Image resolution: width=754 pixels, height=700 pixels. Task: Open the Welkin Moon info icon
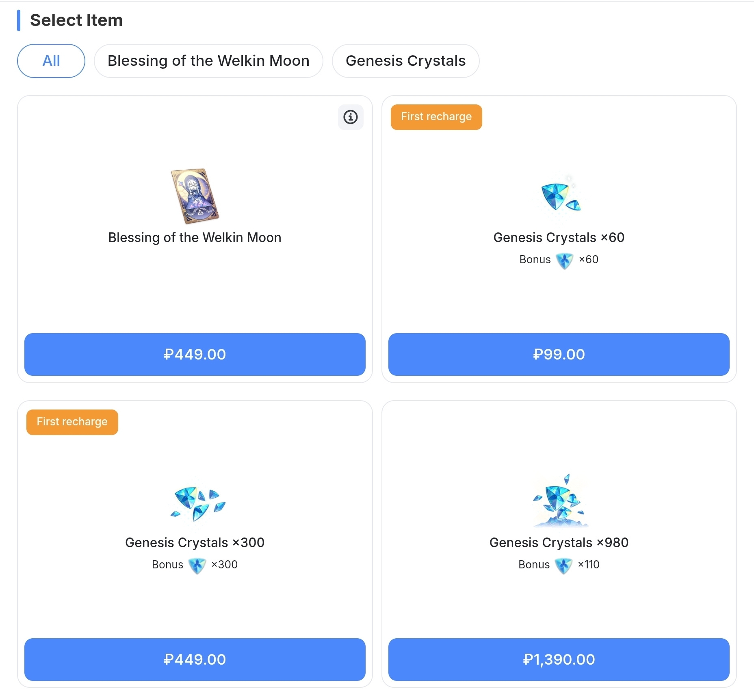click(x=351, y=117)
